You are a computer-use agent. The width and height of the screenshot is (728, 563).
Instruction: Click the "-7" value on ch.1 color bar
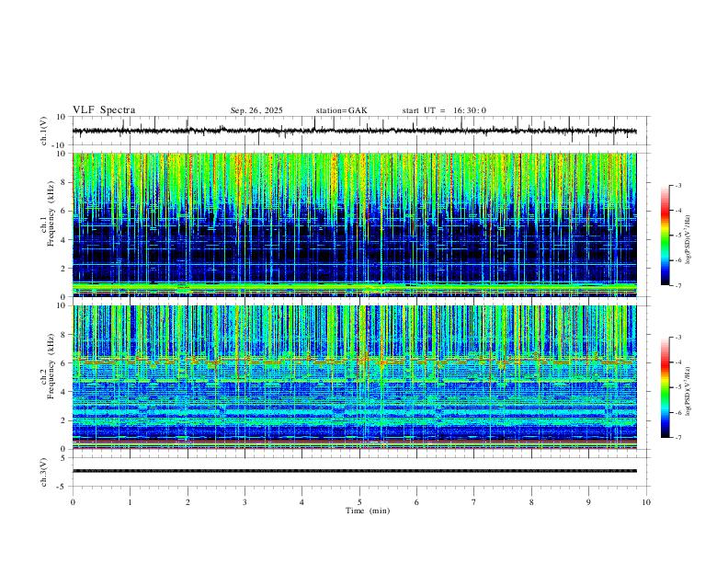tap(677, 285)
